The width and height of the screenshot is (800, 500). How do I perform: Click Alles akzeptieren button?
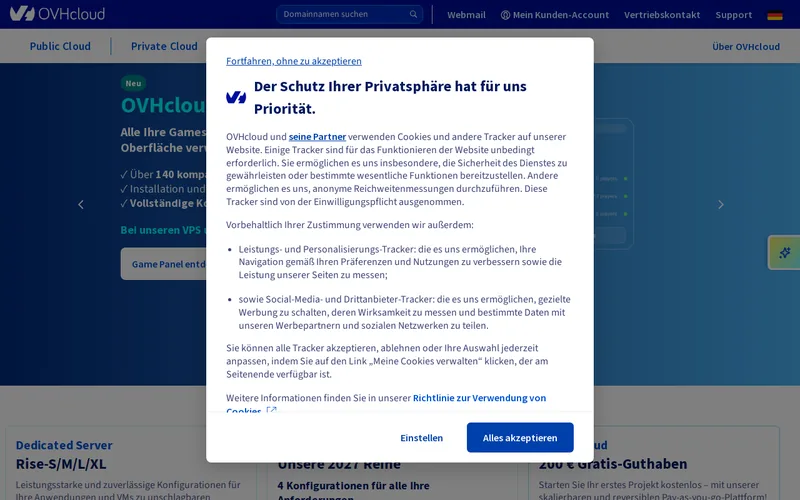pos(520,437)
